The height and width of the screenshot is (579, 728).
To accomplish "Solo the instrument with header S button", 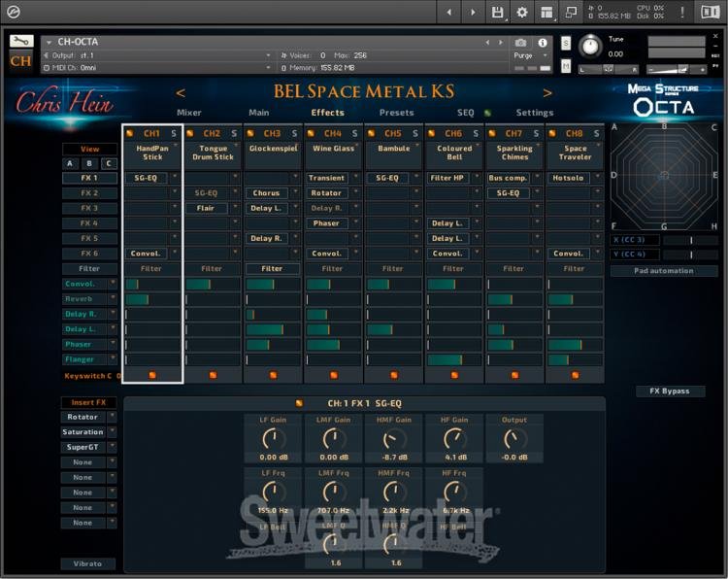I will [566, 43].
